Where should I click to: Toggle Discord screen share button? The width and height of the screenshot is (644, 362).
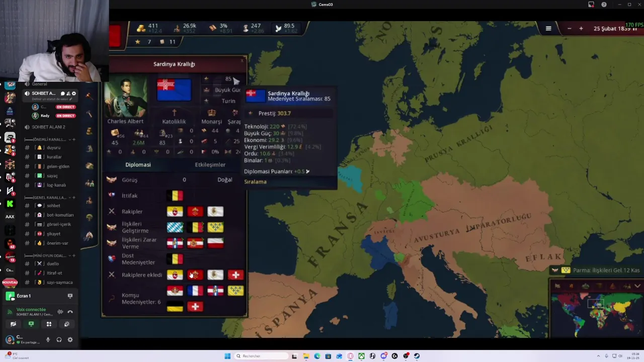tap(31, 324)
